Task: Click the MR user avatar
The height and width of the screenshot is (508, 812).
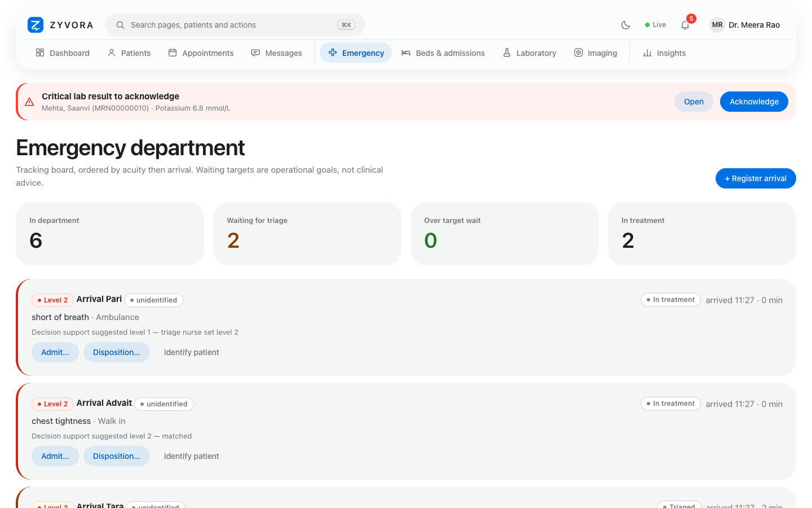Action: click(x=717, y=25)
